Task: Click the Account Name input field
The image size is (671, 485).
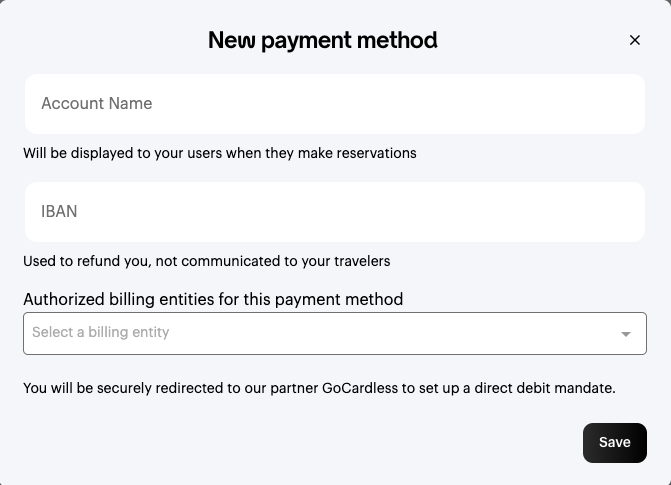Action: tap(334, 104)
